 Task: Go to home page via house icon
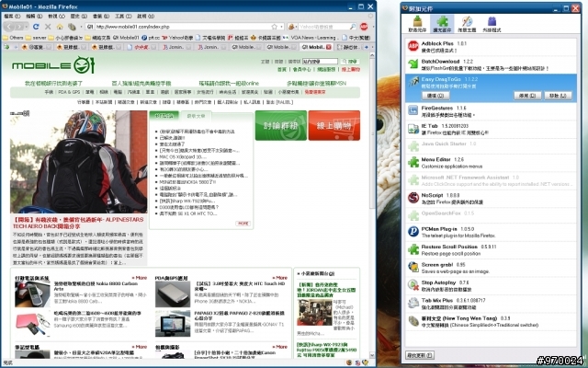60,27
